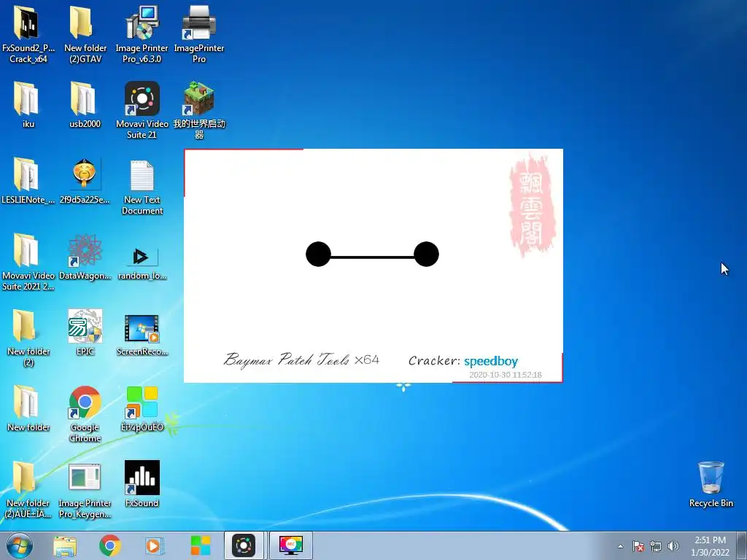Click the Baymax Patch Tools x64 title text
The image size is (747, 560).
click(x=301, y=359)
